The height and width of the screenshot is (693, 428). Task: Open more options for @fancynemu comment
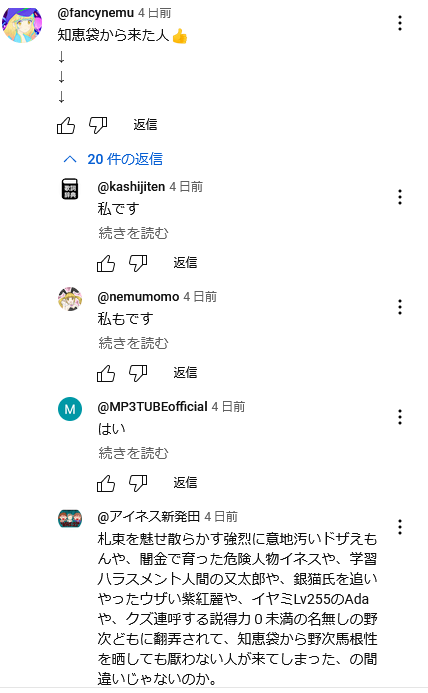point(400,23)
